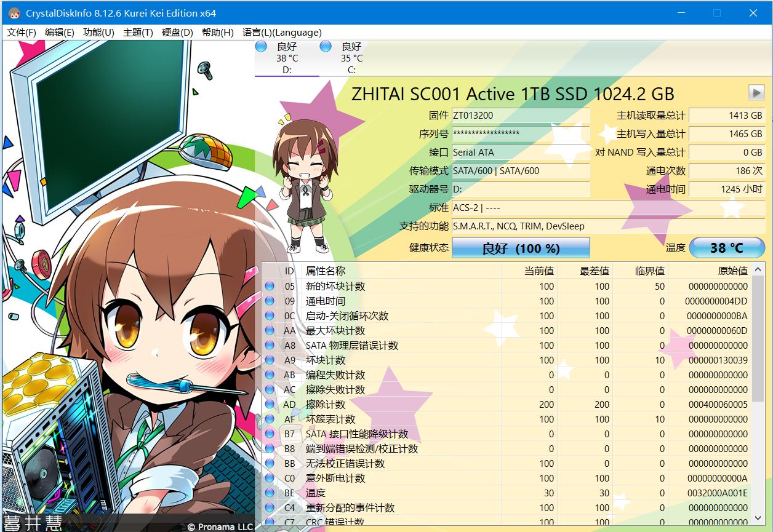This screenshot has height=532, width=773.
Task: Click the status orb for 擦除计数 AD row
Action: coord(270,404)
